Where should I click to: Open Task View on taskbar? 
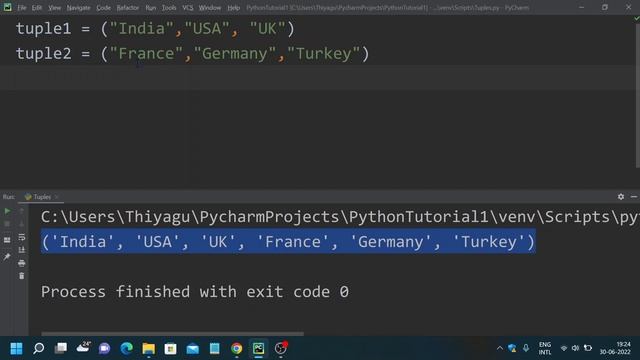[x=61, y=349]
